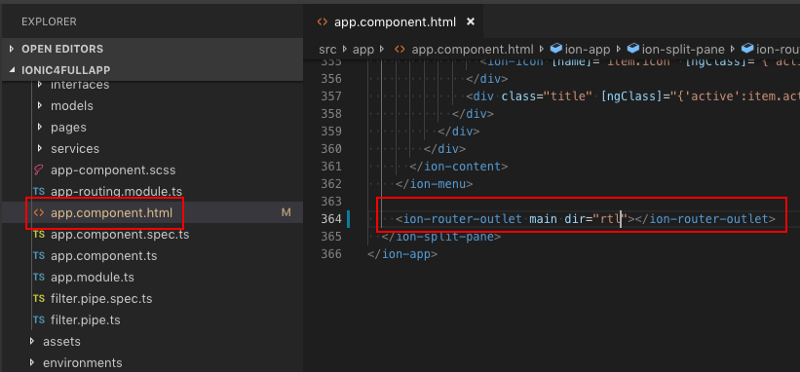800x372 pixels.
Task: Expand the models folder arrow
Action: (x=40, y=106)
